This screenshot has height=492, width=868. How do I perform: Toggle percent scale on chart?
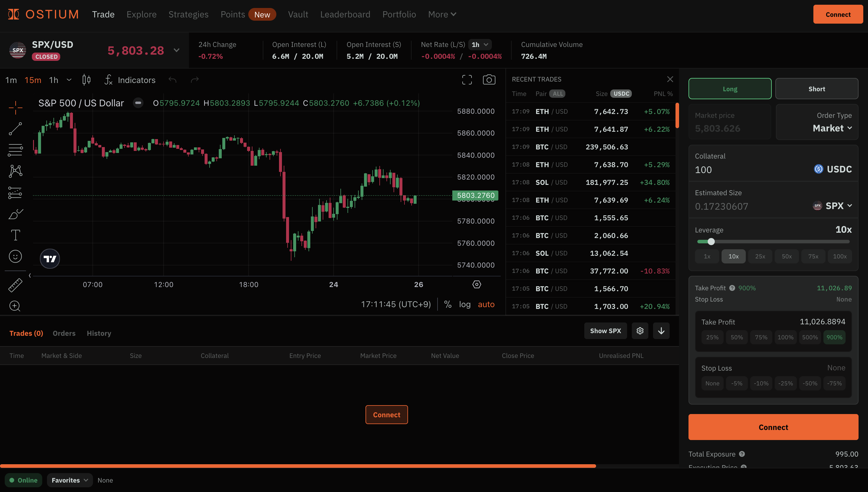448,304
